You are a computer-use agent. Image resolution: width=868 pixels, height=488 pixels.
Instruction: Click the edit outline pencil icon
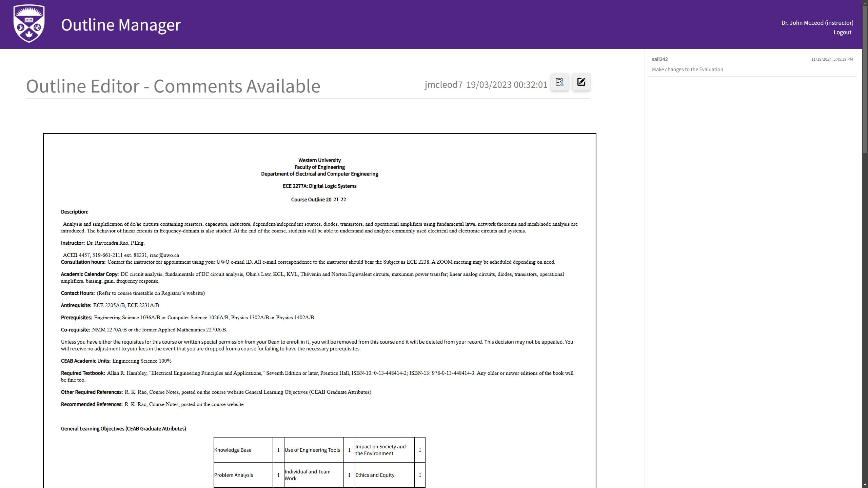581,82
